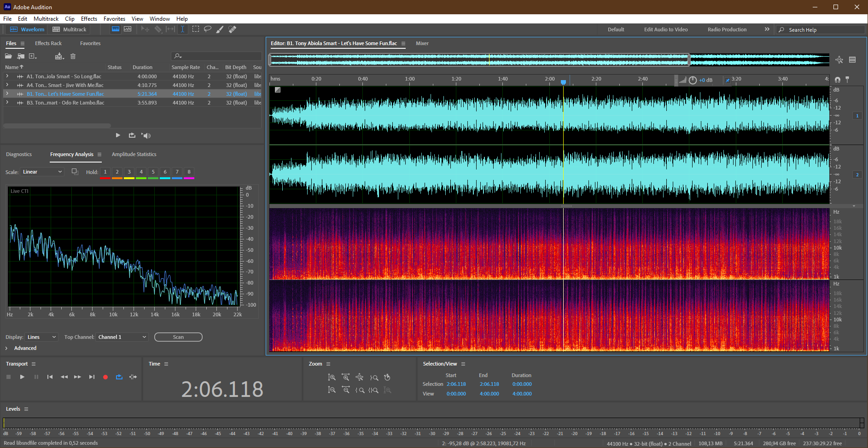Switch to the Amplitude Statistics tab
Image resolution: width=868 pixels, height=448 pixels.
[134, 154]
